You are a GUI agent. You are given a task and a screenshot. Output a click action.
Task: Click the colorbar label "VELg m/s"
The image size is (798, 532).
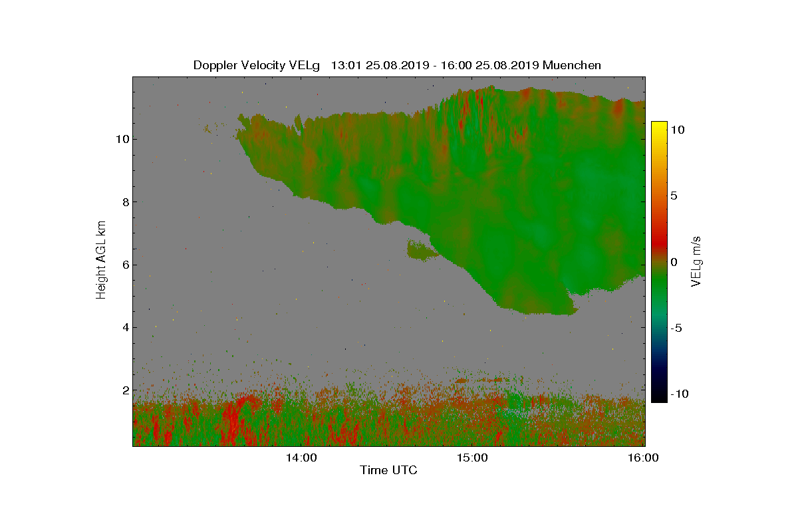tap(696, 261)
